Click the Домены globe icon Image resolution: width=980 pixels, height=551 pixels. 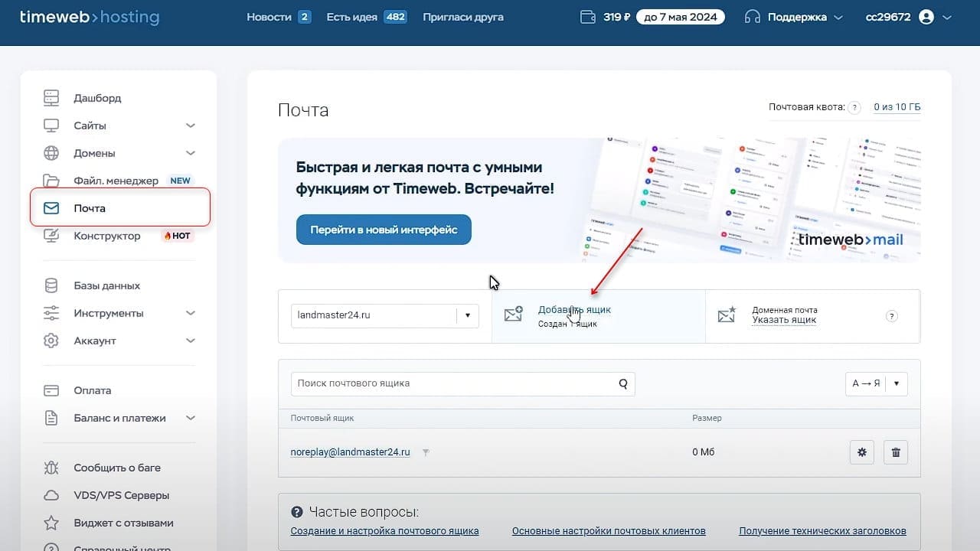(51, 153)
